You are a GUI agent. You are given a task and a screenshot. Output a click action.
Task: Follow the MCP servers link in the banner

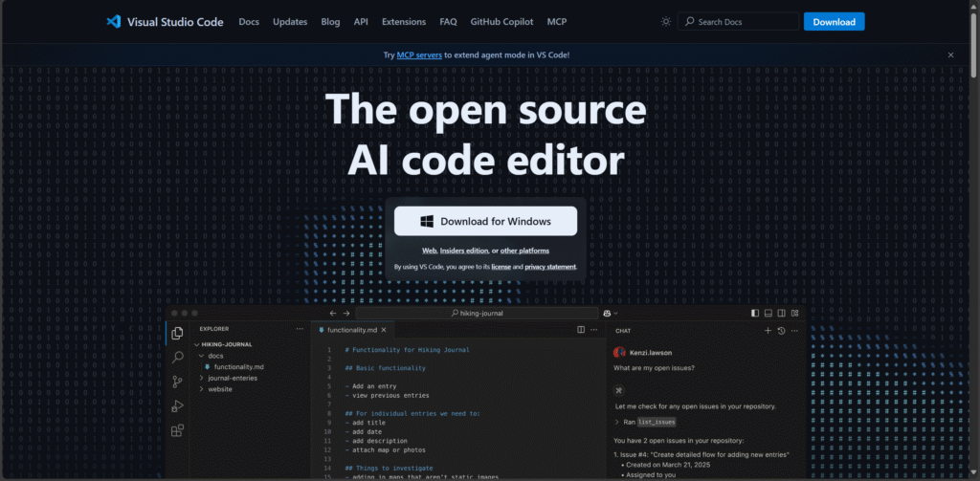[419, 55]
